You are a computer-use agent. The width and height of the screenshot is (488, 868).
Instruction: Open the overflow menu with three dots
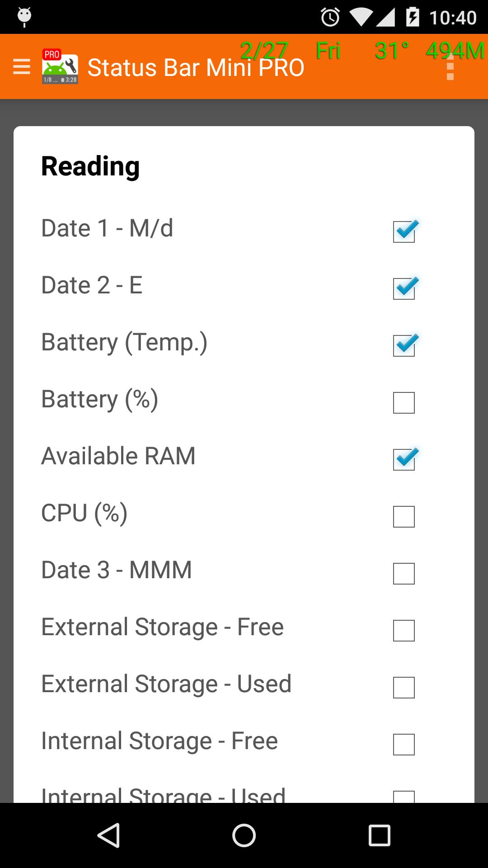point(450,67)
